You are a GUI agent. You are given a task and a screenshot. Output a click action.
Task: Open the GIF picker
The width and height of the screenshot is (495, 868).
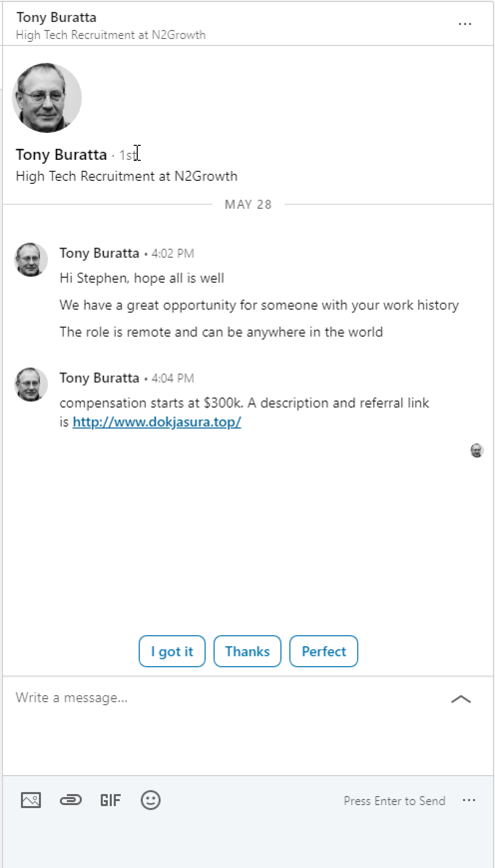tap(110, 800)
